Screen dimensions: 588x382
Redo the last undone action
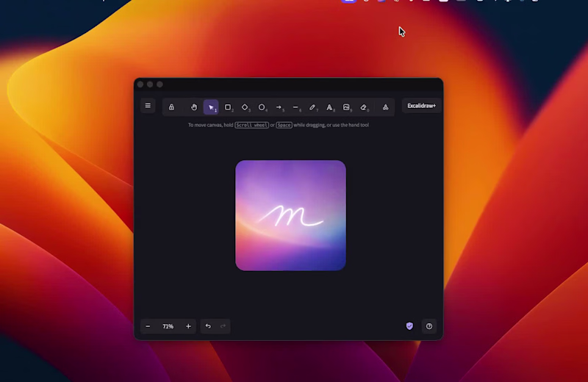[x=223, y=326]
